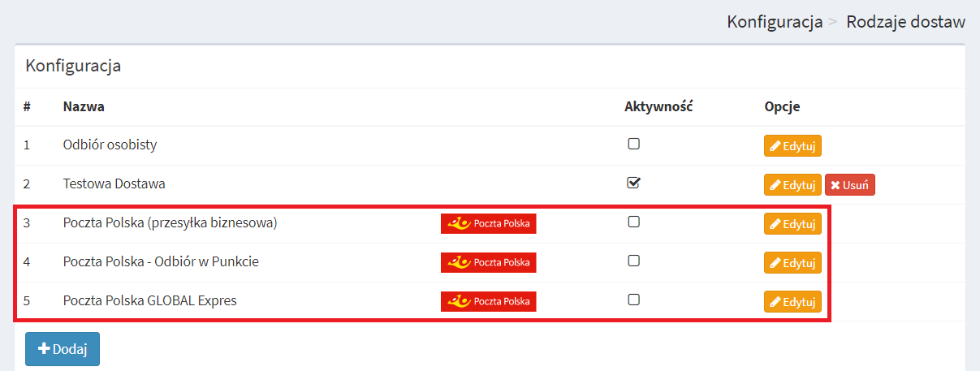Click Poczta Polska logo in row 3

[489, 223]
